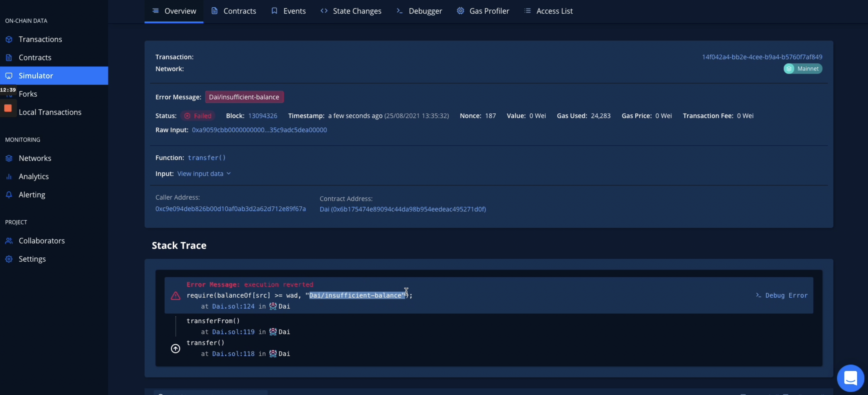
Task: Click the Overview tab list icon
Action: point(155,11)
